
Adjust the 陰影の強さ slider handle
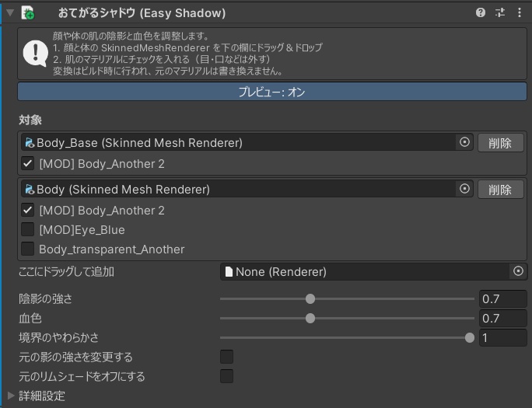coord(310,298)
